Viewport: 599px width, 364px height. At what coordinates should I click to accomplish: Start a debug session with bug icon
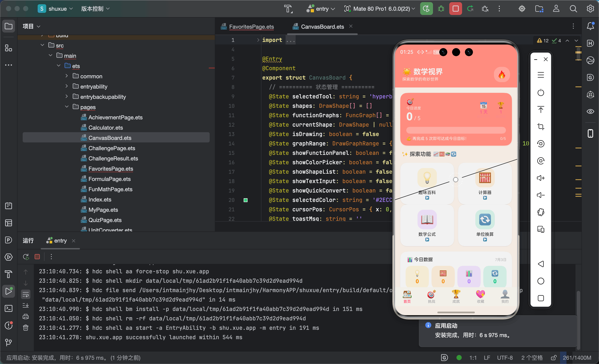click(x=441, y=9)
